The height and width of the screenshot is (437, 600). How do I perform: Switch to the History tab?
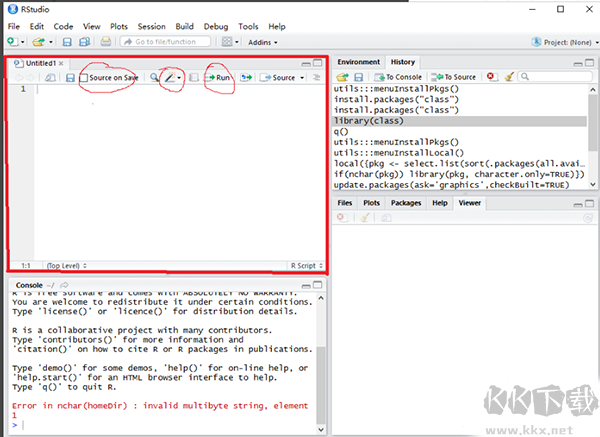coord(403,62)
